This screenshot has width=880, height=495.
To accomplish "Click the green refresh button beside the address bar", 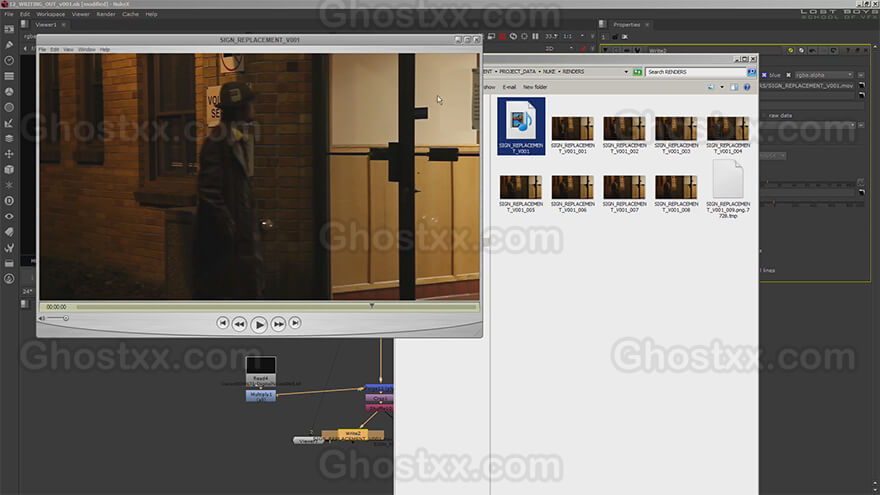I will 638,72.
